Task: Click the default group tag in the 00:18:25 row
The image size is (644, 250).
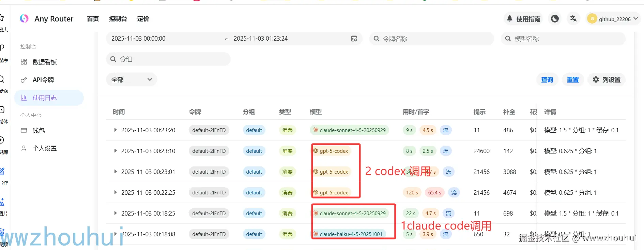Action: pos(254,213)
